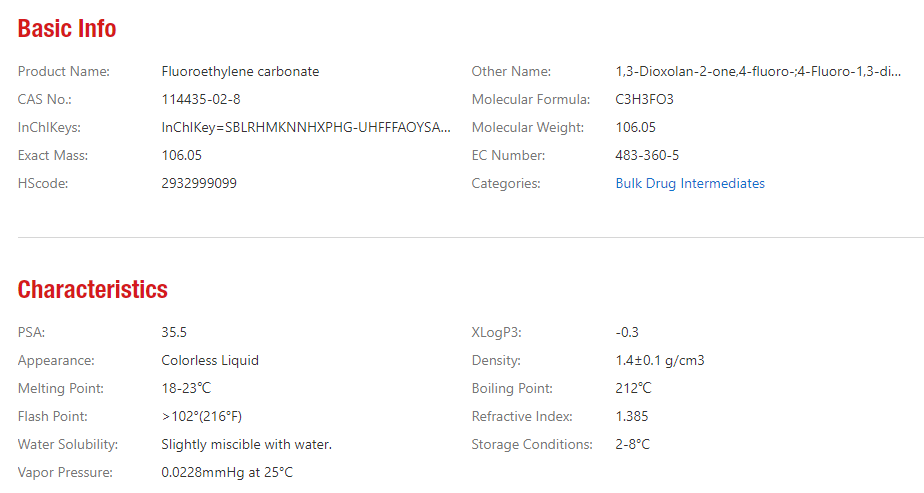Click the CAS number 114435-02-8
Screen dimensions: 924x493
tap(201, 99)
